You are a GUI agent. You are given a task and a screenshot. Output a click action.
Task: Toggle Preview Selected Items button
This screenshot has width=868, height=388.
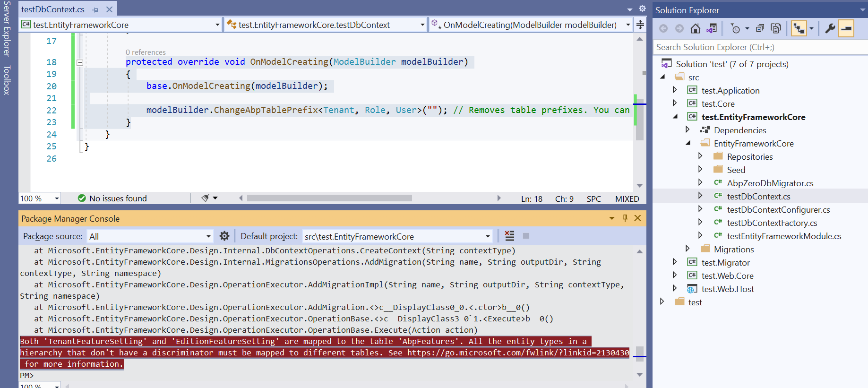click(x=846, y=29)
